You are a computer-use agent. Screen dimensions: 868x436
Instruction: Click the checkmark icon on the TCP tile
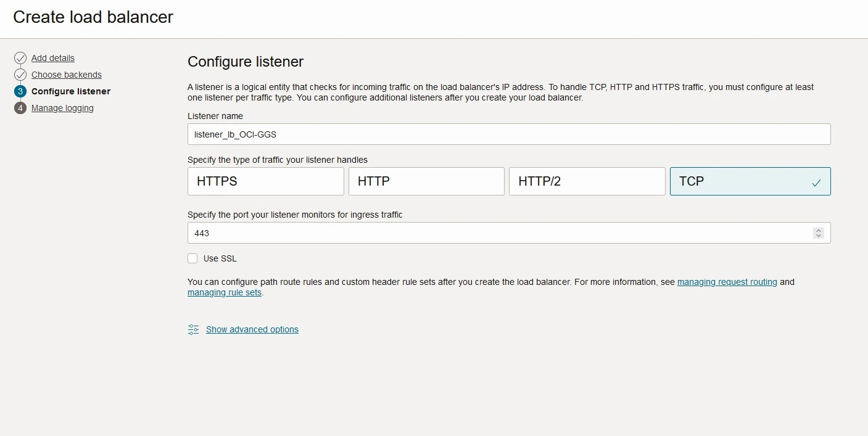(816, 182)
